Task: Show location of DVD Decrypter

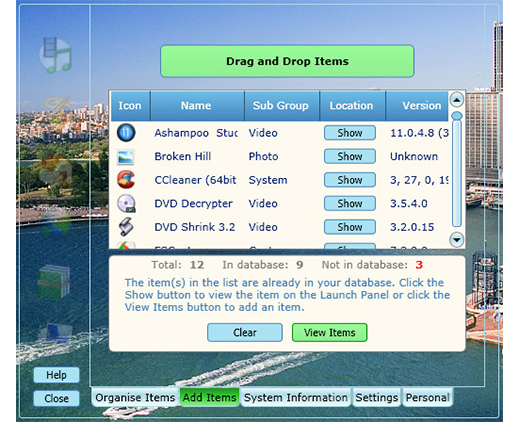Action: pyautogui.click(x=350, y=203)
